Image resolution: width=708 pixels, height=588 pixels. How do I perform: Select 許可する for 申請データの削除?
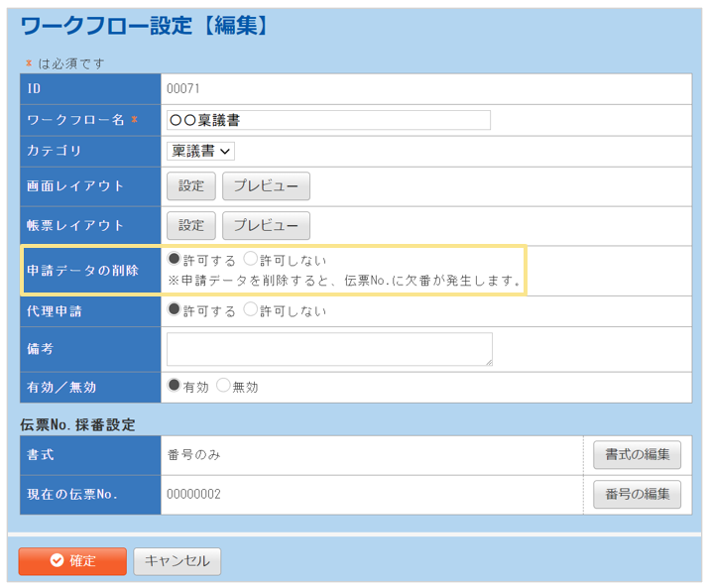[x=175, y=259]
